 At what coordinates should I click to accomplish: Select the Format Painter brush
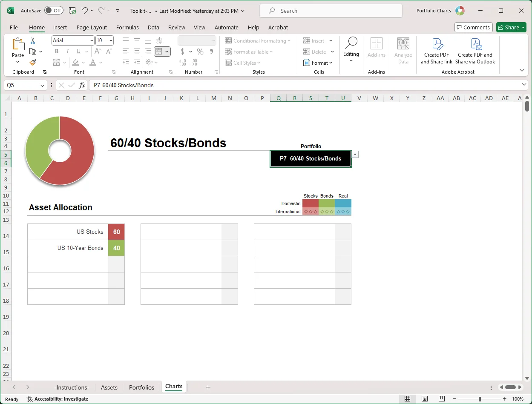33,62
